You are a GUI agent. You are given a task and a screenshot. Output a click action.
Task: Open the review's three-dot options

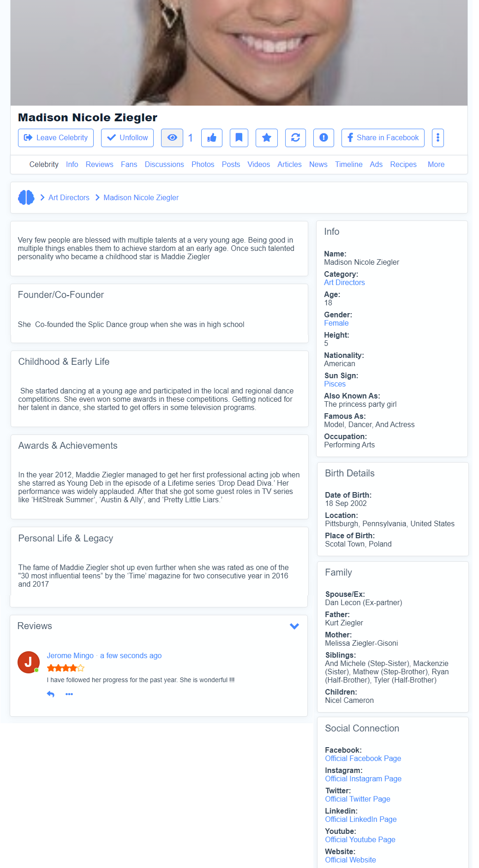point(69,694)
